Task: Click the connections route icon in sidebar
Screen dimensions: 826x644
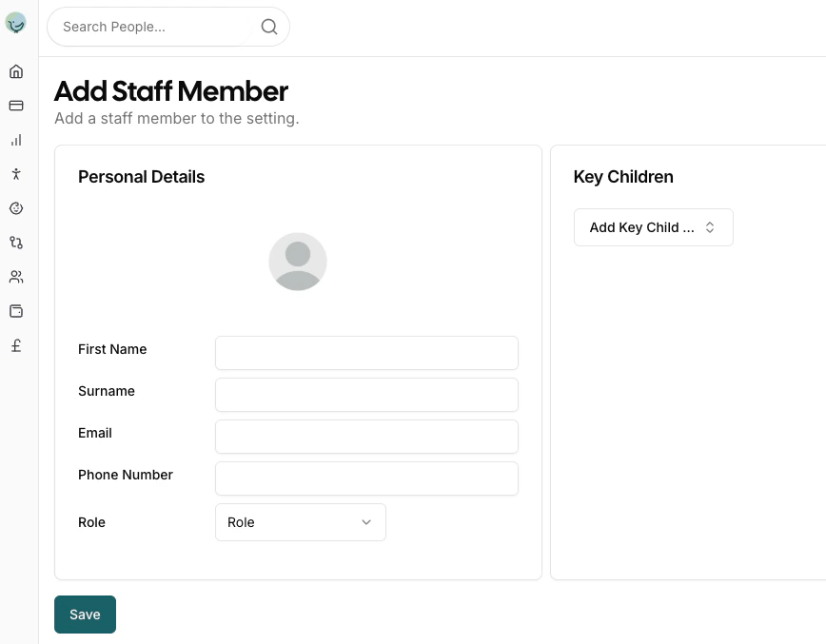Action: [15, 243]
